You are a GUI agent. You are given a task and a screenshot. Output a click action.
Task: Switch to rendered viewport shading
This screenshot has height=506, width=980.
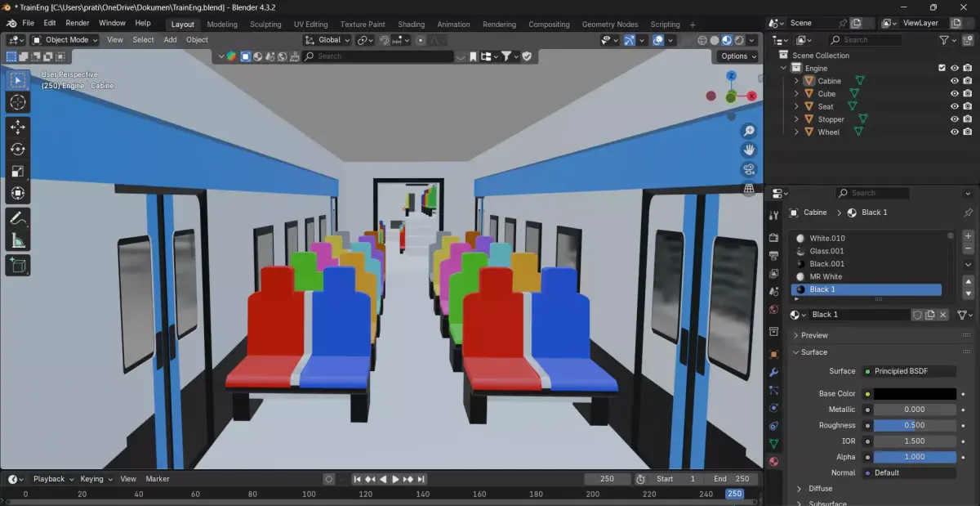coord(739,40)
